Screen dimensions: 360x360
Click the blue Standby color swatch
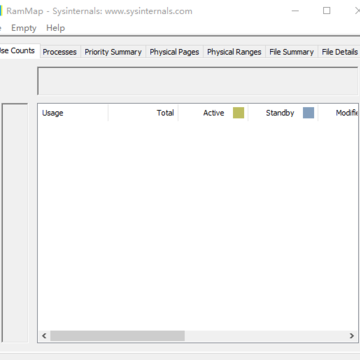[x=308, y=113]
